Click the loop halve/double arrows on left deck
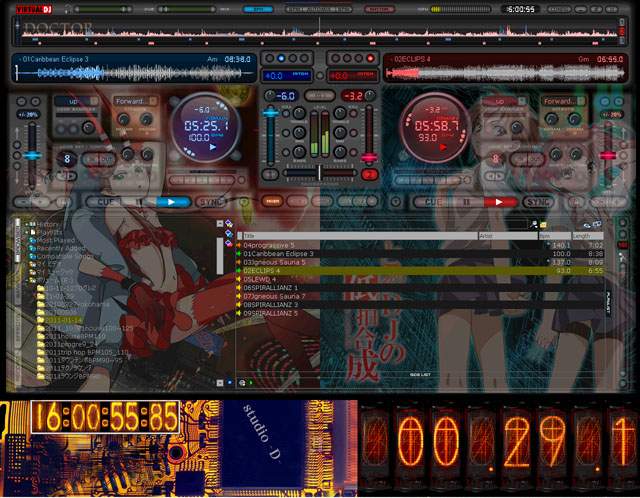The height and width of the screenshot is (498, 640). tap(67, 176)
